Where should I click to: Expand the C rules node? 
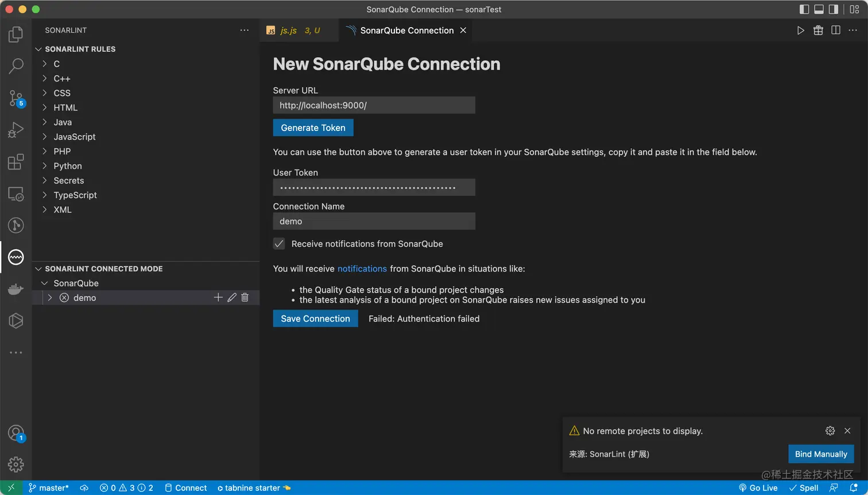pos(45,64)
